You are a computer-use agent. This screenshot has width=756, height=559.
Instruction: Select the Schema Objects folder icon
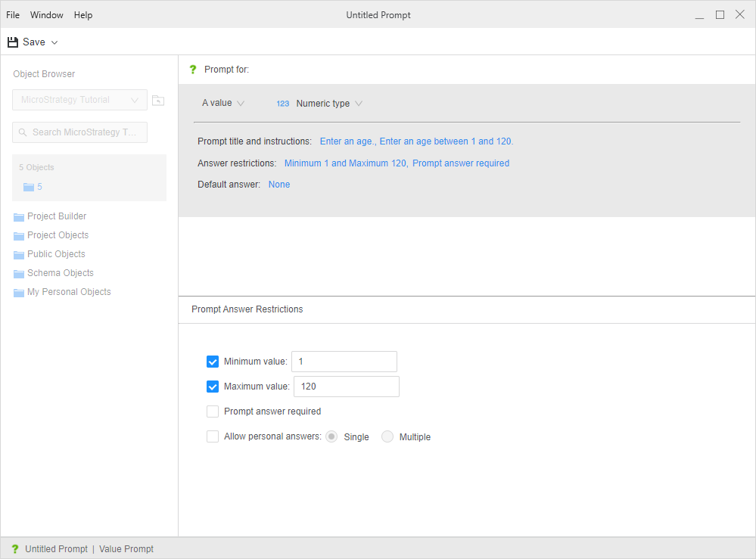19,274
